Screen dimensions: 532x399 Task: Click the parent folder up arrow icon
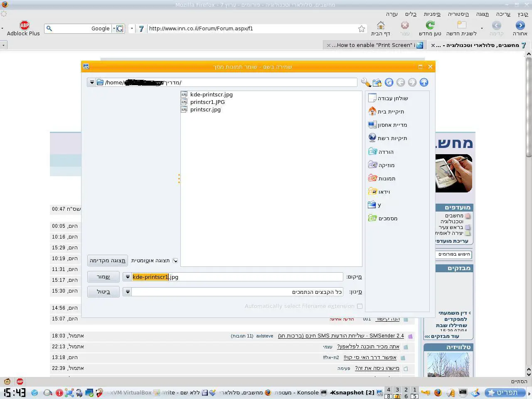coord(424,82)
